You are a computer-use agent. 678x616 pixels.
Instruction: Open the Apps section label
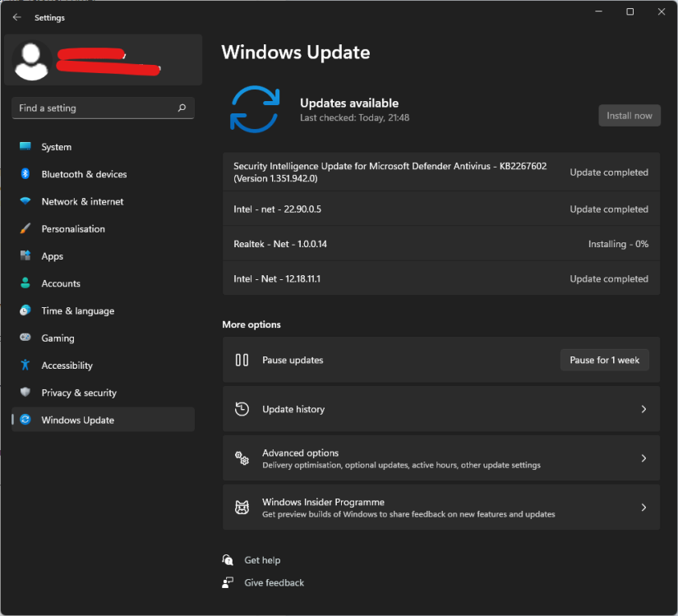click(53, 256)
